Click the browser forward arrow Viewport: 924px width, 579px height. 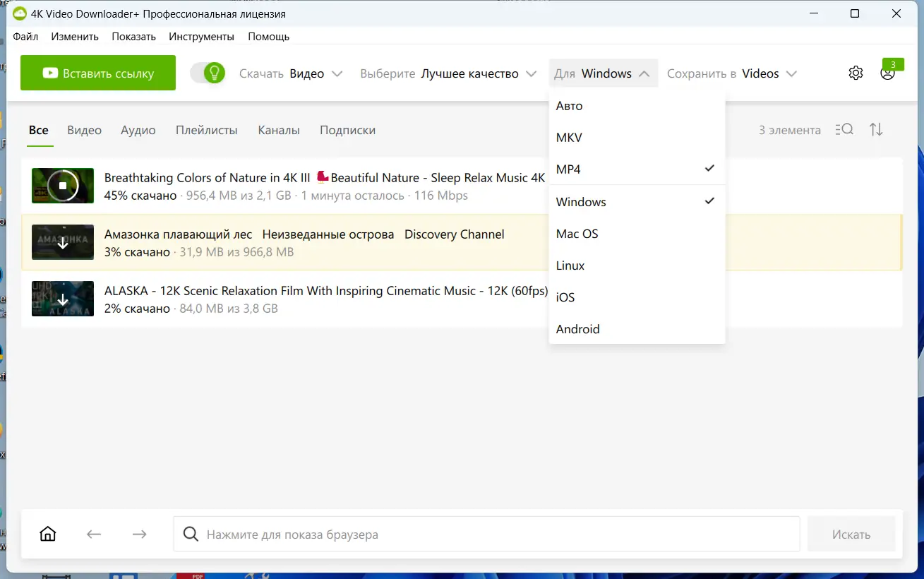point(140,534)
